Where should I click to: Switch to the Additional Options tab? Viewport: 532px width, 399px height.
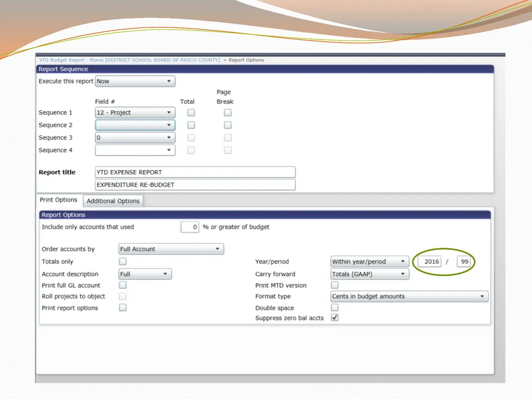coord(113,201)
